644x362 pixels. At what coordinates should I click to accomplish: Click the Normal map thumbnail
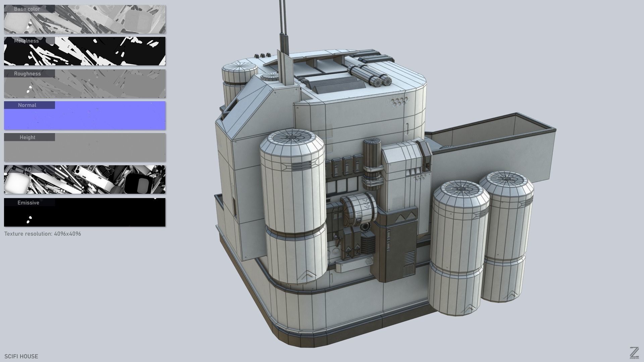(85, 115)
